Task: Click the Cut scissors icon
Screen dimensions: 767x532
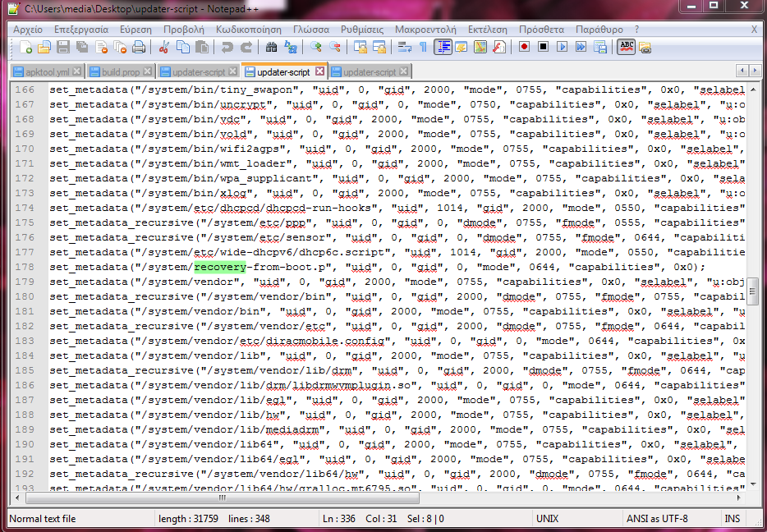Action: point(164,47)
